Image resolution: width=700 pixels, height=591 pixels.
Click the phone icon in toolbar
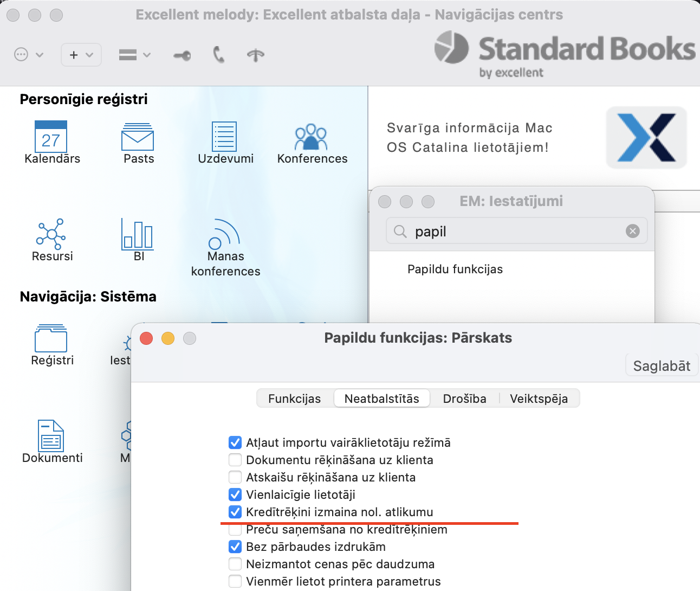click(x=219, y=55)
